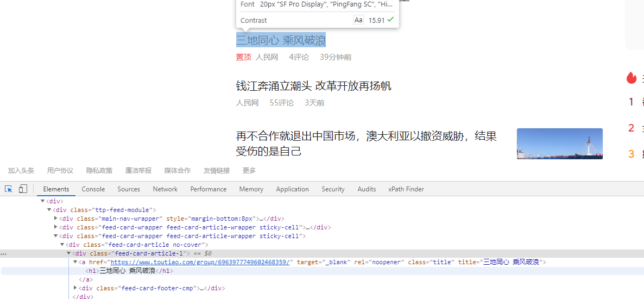Click the 置顶 pinned label
The height and width of the screenshot is (299, 644).
tap(244, 57)
